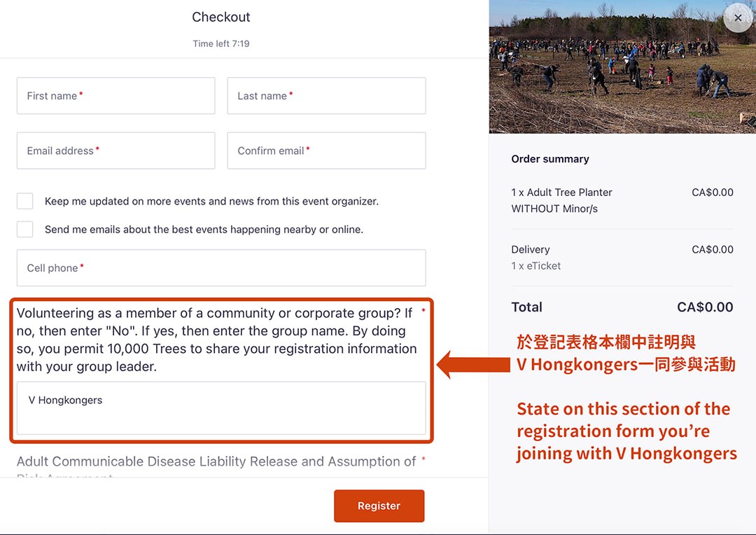Close the checkout dialog with X icon
The image size is (756, 535).
(738, 18)
